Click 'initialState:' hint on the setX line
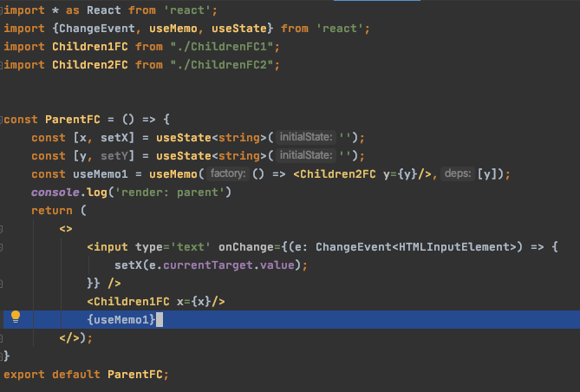Viewport: 580px width, 392px height. 306,137
